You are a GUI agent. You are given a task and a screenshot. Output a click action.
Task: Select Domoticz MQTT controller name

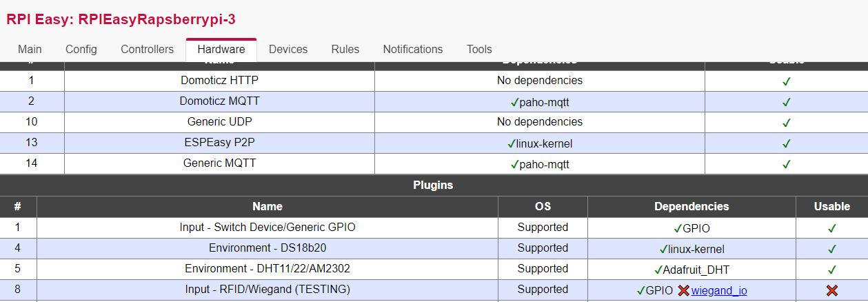tap(220, 101)
